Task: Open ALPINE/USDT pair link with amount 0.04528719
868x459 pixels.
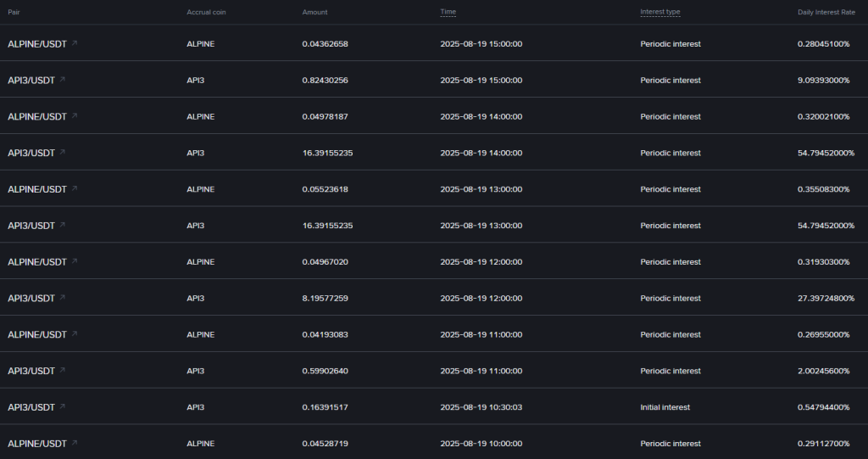Action: (x=37, y=444)
